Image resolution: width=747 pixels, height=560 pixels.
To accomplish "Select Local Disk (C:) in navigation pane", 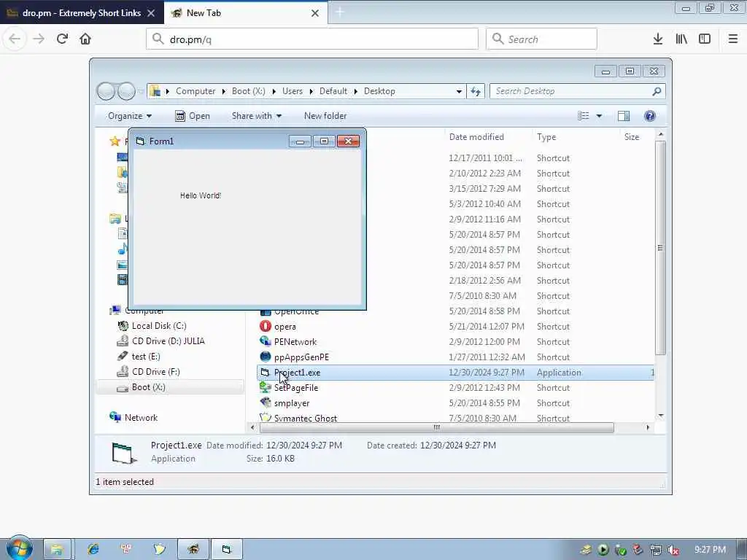I will (x=158, y=326).
